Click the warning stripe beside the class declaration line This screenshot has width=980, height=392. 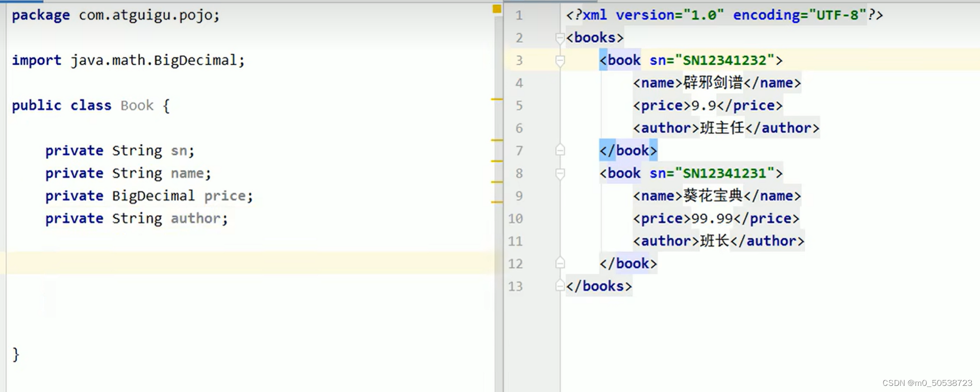[497, 99]
